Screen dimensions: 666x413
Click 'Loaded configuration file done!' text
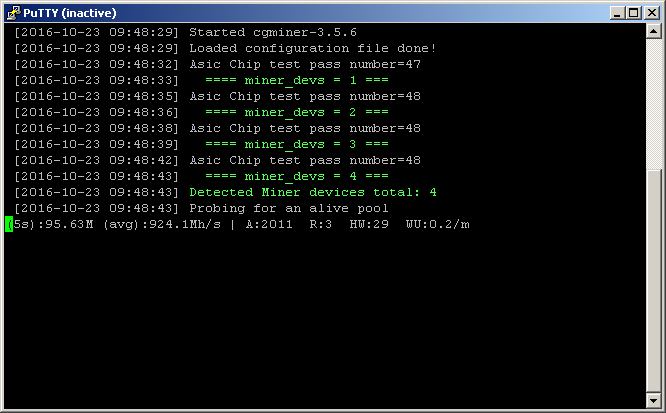pyautogui.click(x=313, y=48)
